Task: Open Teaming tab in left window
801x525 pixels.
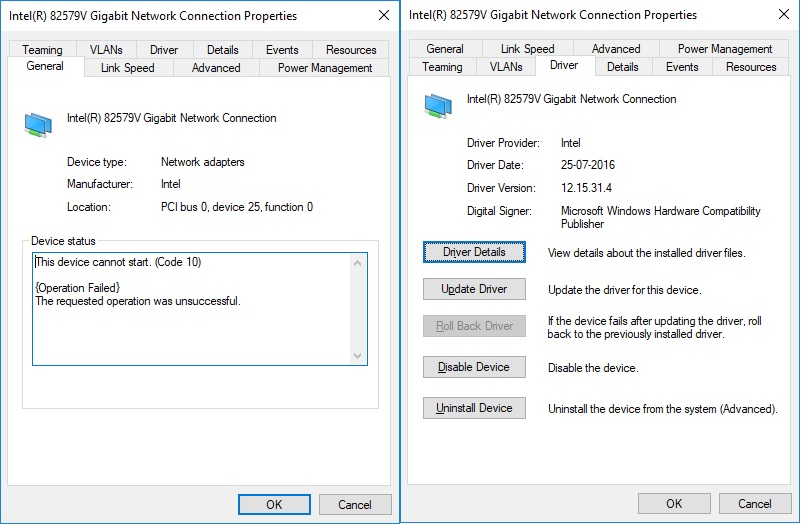Action: 42,50
